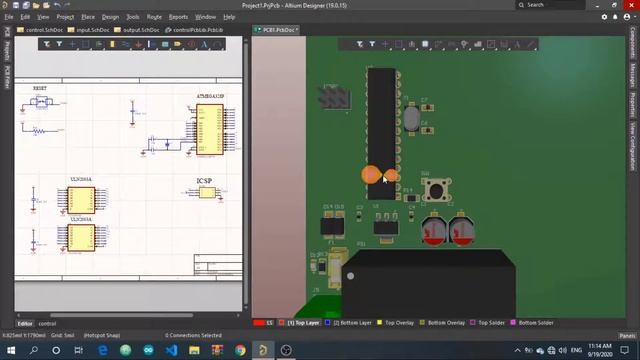Open Google Chrome from the taskbar
The height and width of the screenshot is (360, 640).
point(240,350)
